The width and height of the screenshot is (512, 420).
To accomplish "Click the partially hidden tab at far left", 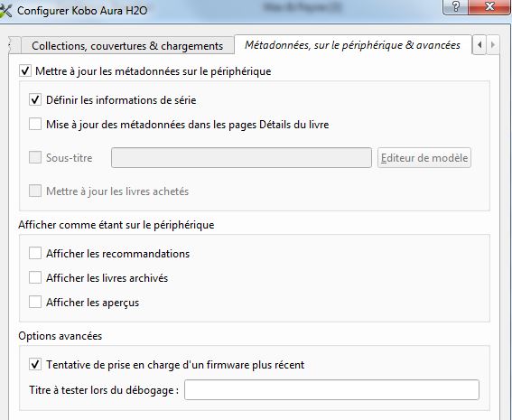I will coord(14,46).
